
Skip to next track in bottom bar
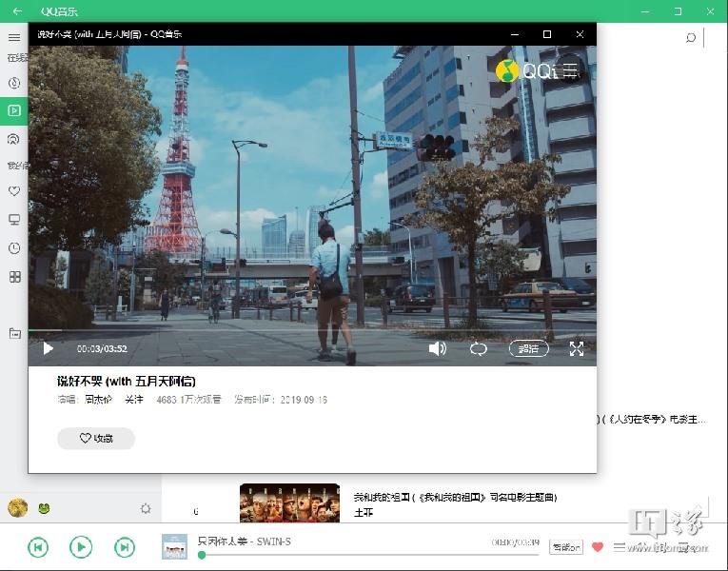(125, 546)
